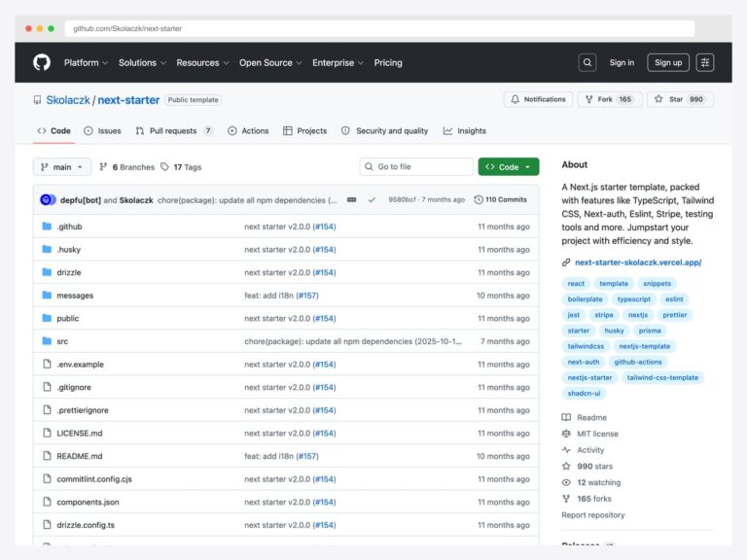Click the search magnifier icon in header
The image size is (747, 560).
(587, 62)
